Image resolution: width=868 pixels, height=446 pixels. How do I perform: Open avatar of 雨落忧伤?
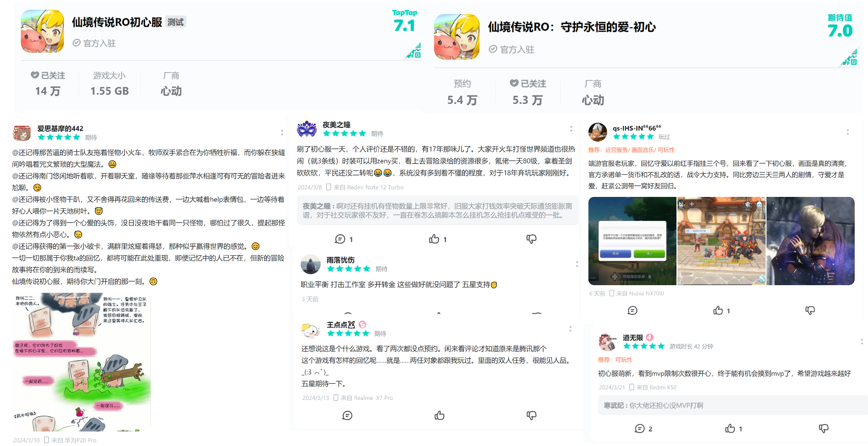click(x=310, y=264)
